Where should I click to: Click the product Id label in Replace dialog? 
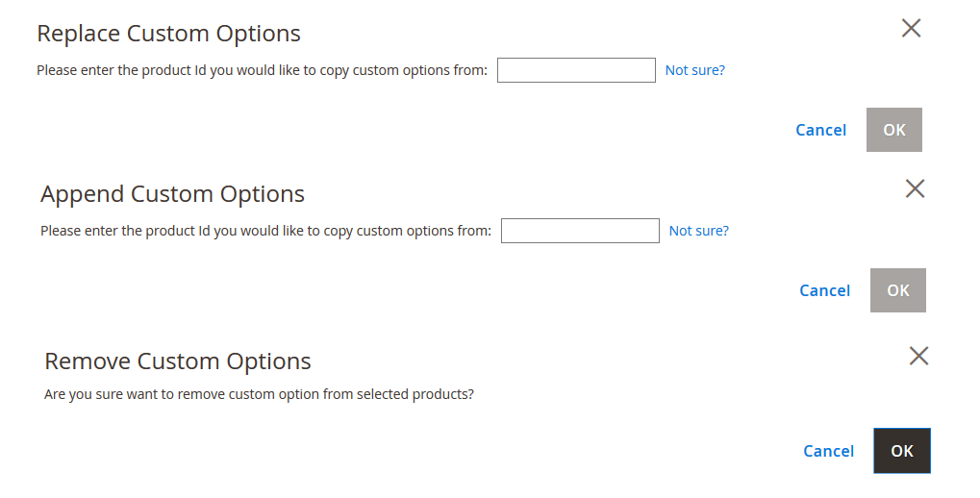[x=262, y=70]
